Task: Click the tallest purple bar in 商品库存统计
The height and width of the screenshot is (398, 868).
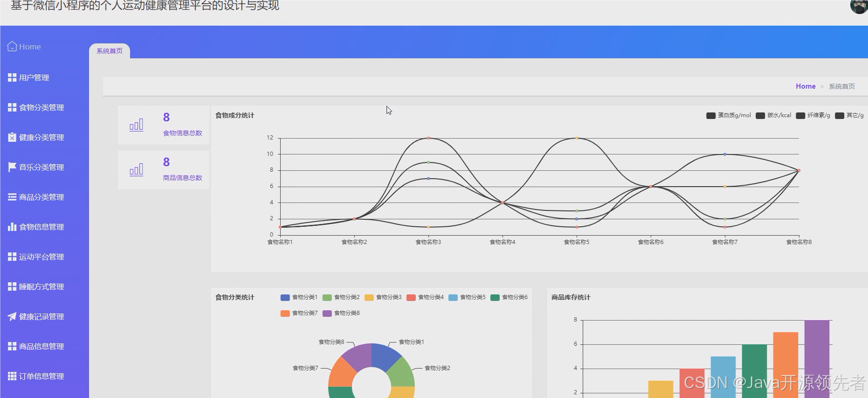Action: click(x=817, y=359)
